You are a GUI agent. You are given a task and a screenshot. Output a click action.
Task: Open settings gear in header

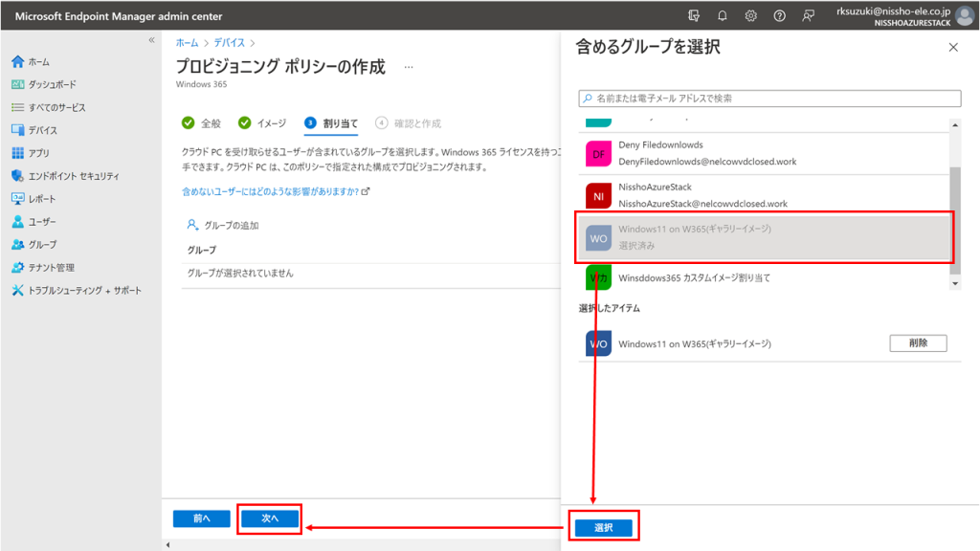(750, 16)
